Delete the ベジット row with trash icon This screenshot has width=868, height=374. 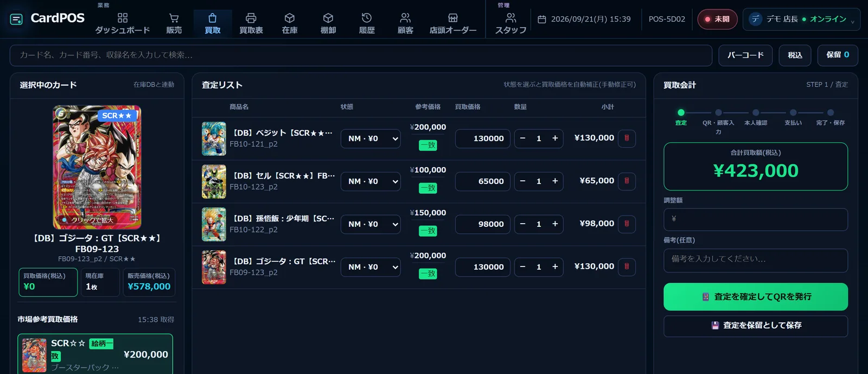pyautogui.click(x=627, y=138)
